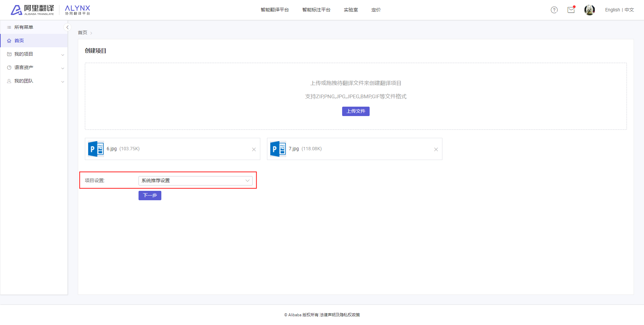Viewport: 644px width, 325px height.
Task: Open the help question mark icon
Action: click(x=554, y=10)
